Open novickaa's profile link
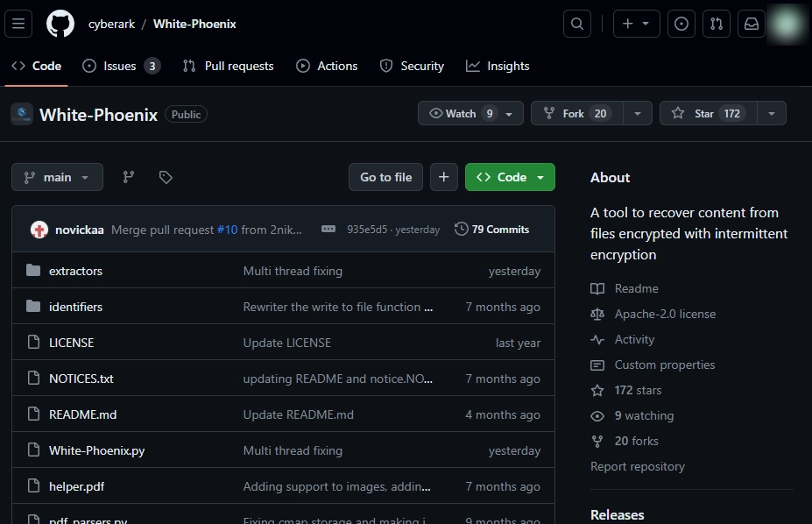This screenshot has width=812, height=524. point(80,230)
